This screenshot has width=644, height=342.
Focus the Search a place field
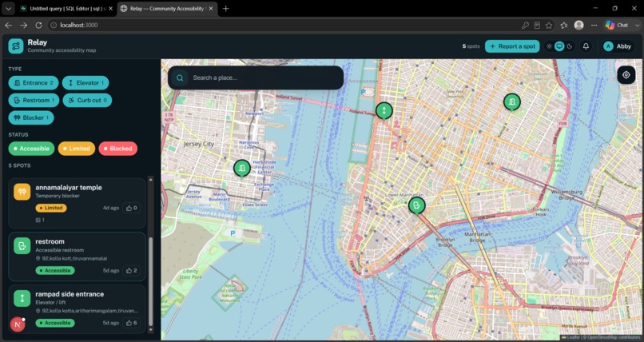point(256,78)
